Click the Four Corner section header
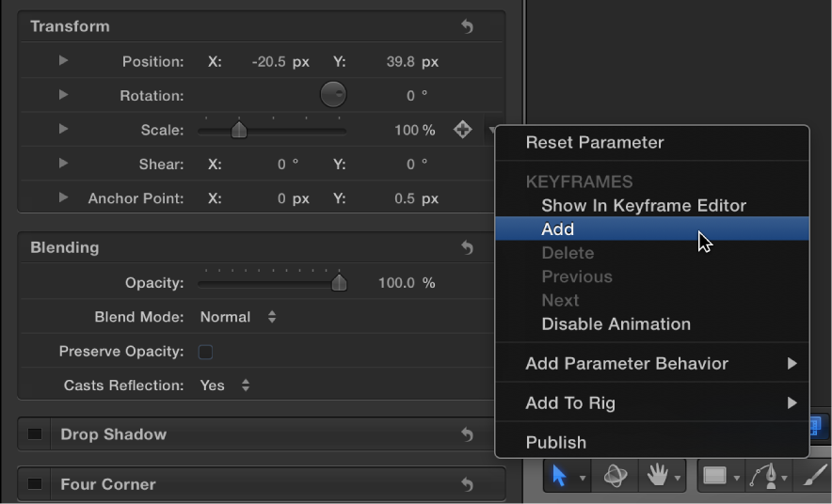 (x=261, y=484)
